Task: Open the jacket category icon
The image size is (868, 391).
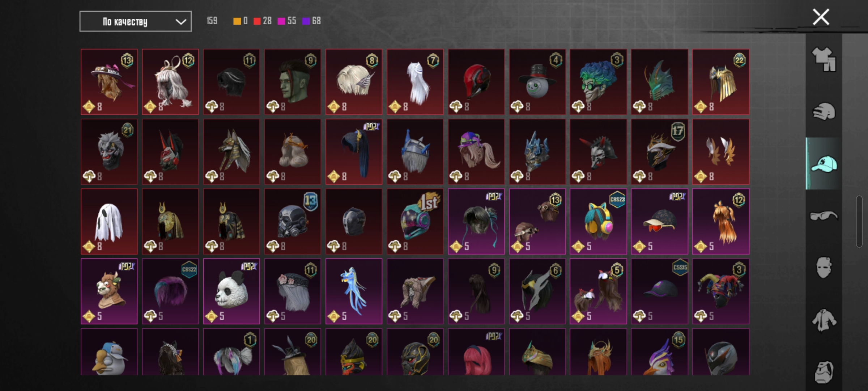Action: click(x=824, y=320)
